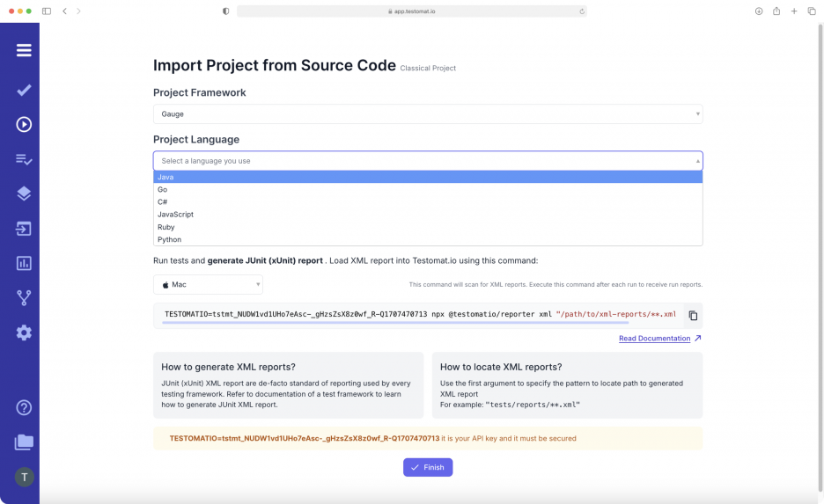Open the Read Documentation link
The image size is (824, 504).
(654, 339)
